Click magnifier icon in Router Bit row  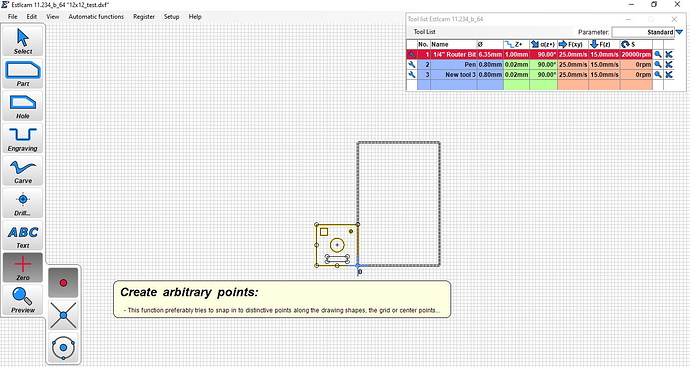click(658, 55)
